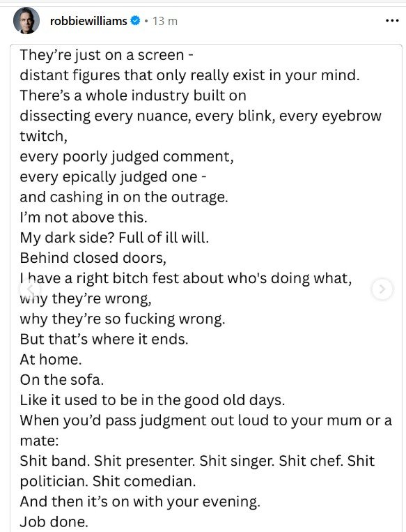Click the line "At home."
Image resolution: width=406 pixels, height=532 pixels.
coord(51,360)
